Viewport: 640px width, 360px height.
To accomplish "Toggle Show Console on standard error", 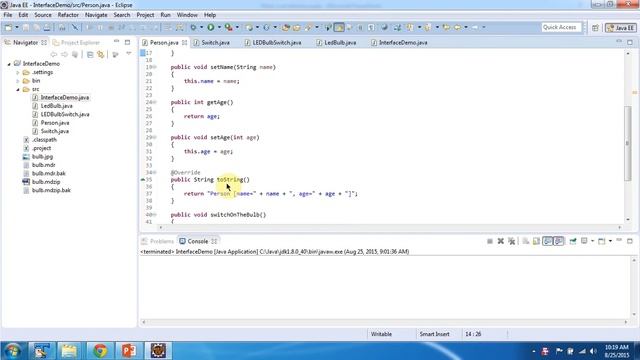I will (559, 241).
